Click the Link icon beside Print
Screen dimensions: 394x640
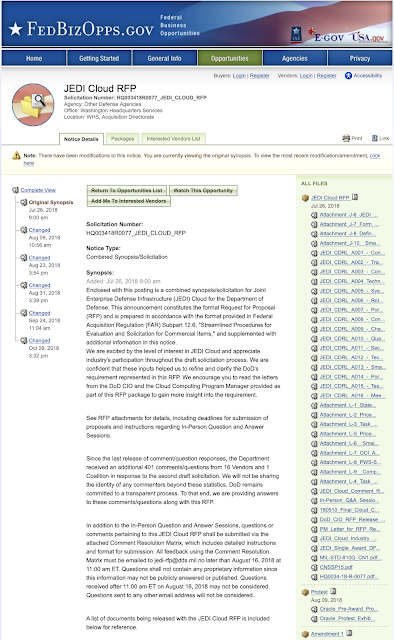pos(374,138)
